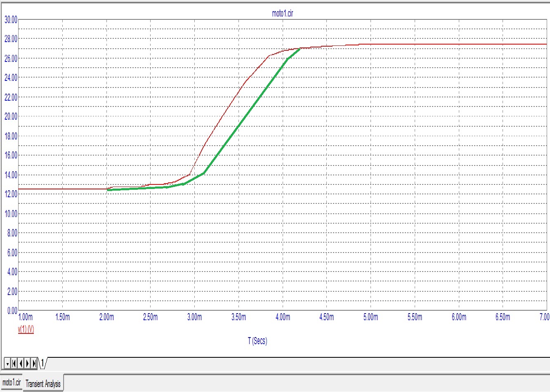This screenshot has width=550, height=392.
Task: Click the 6.50m X-axis tick label
Action: coord(503,317)
